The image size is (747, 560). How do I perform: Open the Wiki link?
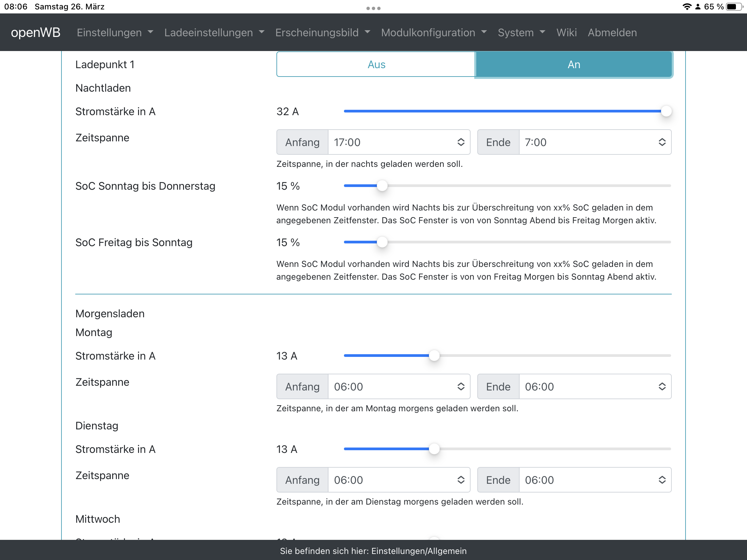point(566,33)
